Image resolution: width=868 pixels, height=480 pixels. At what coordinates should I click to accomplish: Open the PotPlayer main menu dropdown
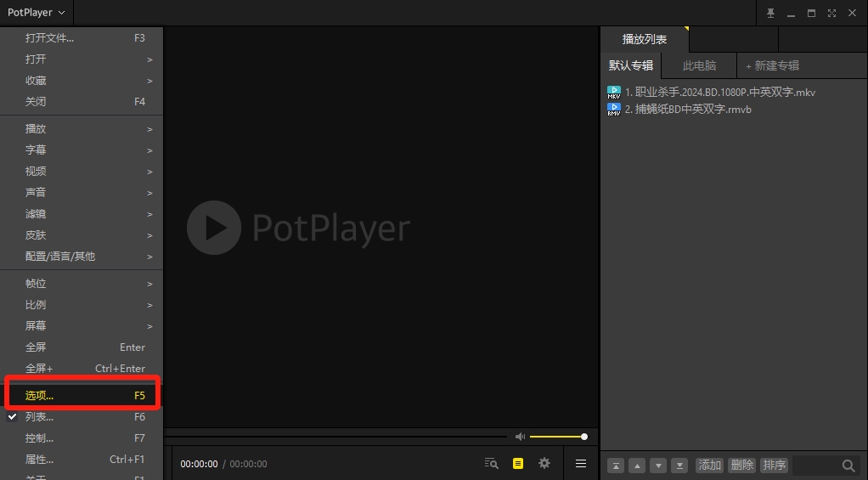36,12
